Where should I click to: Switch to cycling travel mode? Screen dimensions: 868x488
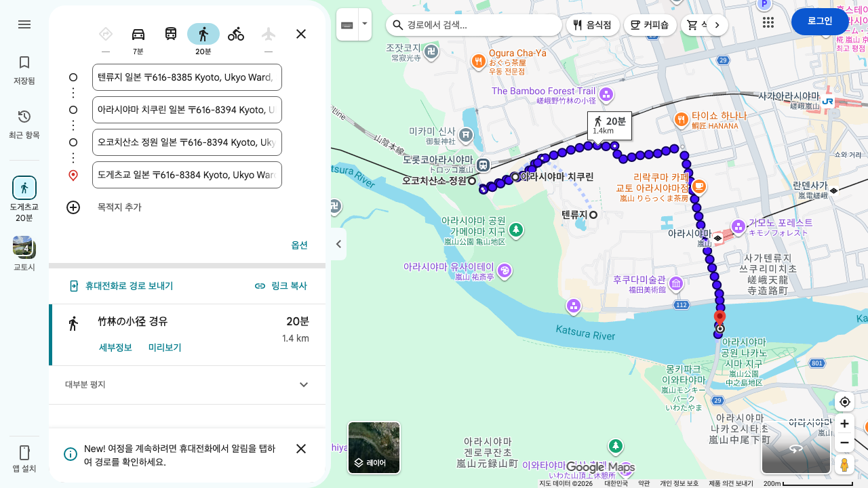236,34
